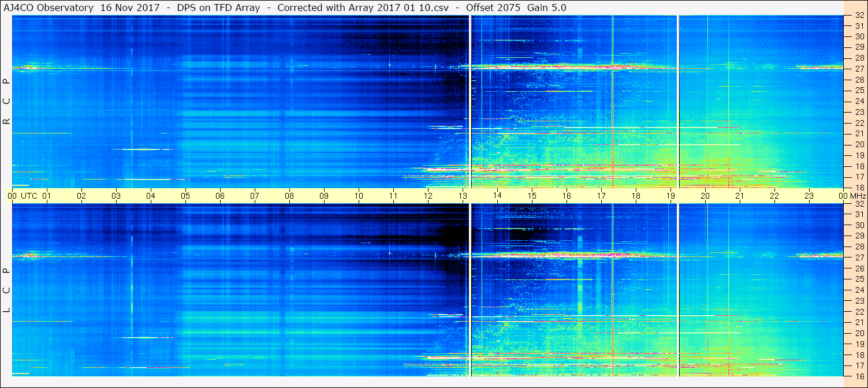Click the 24 MHz label on LCP scale

tap(859, 290)
